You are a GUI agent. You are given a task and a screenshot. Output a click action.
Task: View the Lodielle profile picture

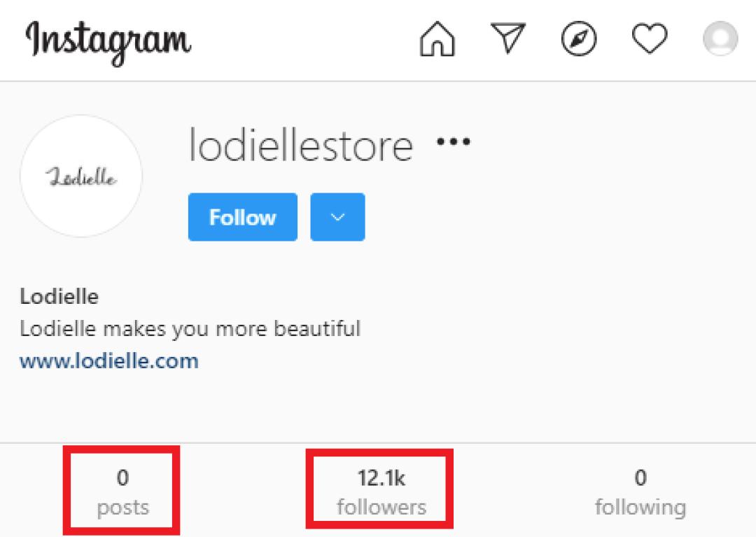(x=81, y=176)
